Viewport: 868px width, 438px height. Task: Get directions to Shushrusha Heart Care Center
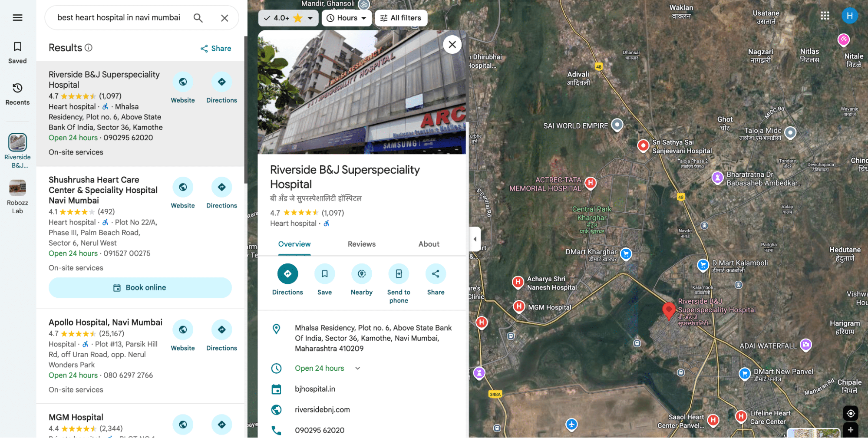(221, 187)
